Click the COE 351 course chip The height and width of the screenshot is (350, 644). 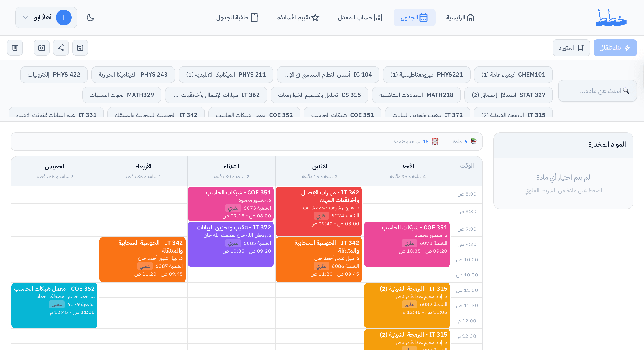pos(343,112)
